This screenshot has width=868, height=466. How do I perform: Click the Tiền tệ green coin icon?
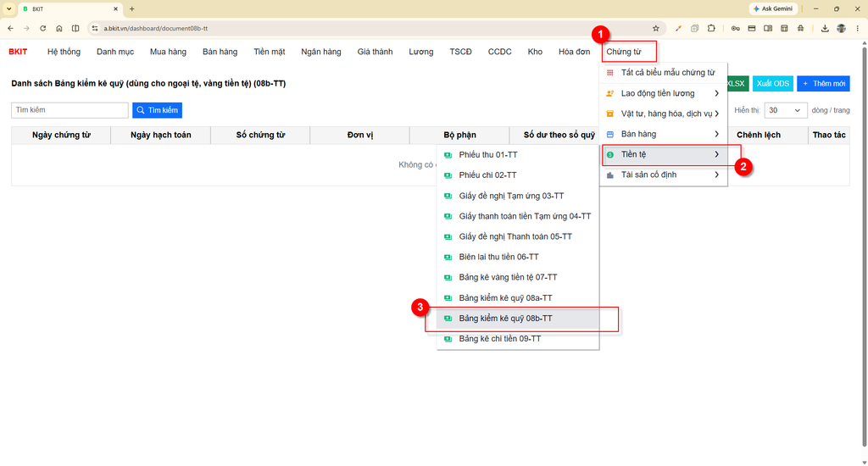click(x=610, y=155)
